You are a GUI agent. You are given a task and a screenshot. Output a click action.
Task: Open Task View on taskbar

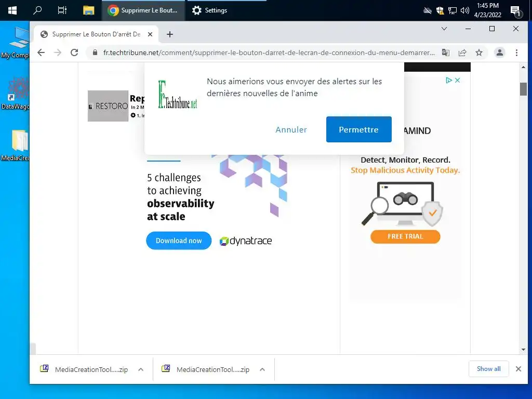(62, 10)
